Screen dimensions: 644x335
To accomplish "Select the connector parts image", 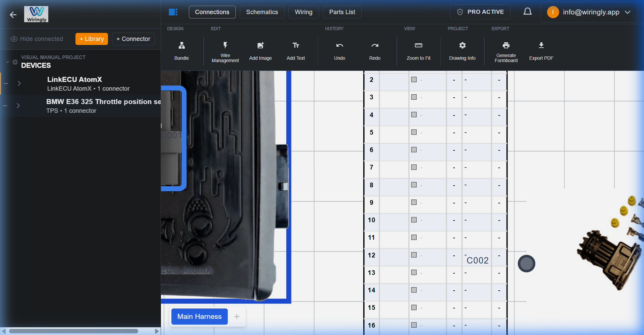I will coord(610,243).
